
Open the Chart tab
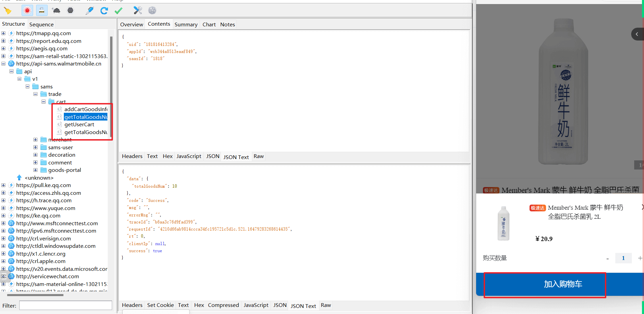tap(209, 24)
